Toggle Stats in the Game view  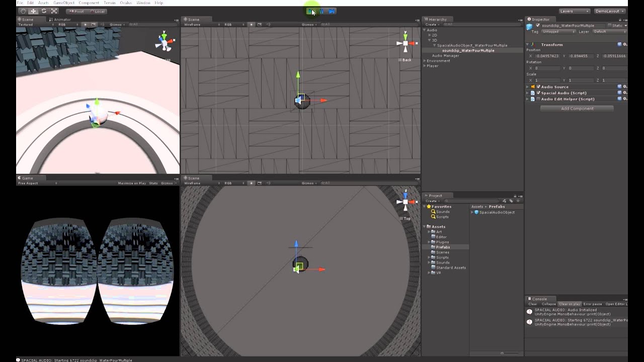click(x=153, y=183)
